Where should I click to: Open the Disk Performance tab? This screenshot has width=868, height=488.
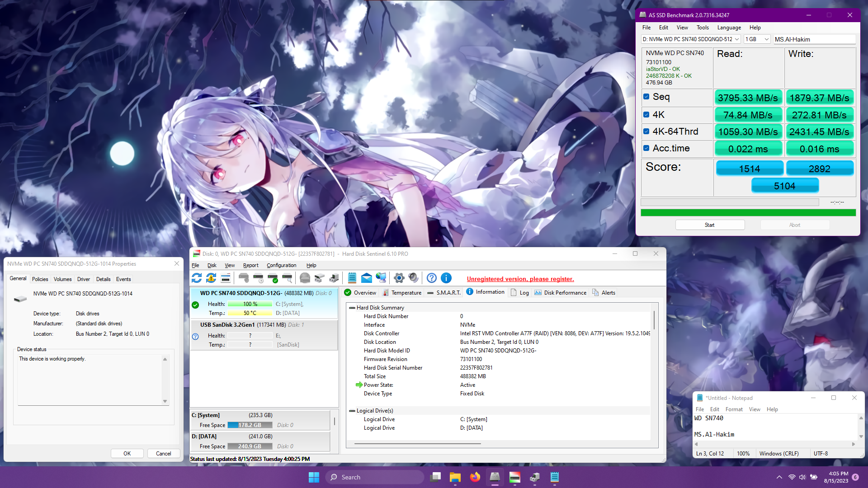pyautogui.click(x=560, y=293)
